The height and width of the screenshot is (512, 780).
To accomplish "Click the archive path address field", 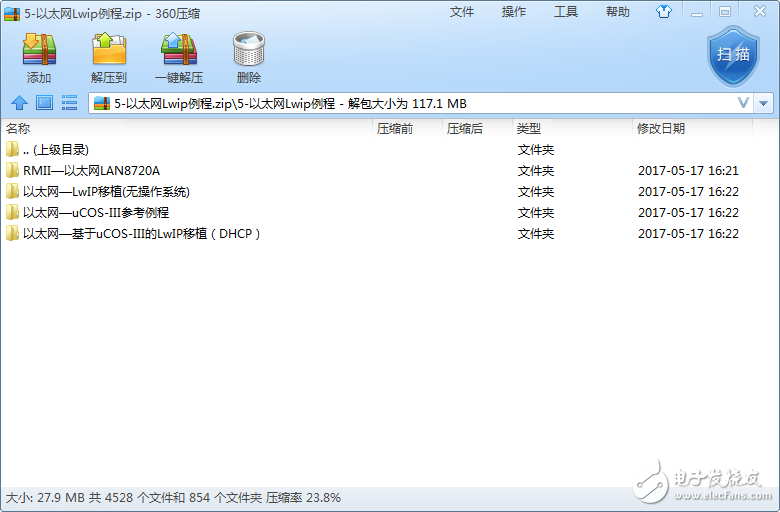I will (x=400, y=103).
